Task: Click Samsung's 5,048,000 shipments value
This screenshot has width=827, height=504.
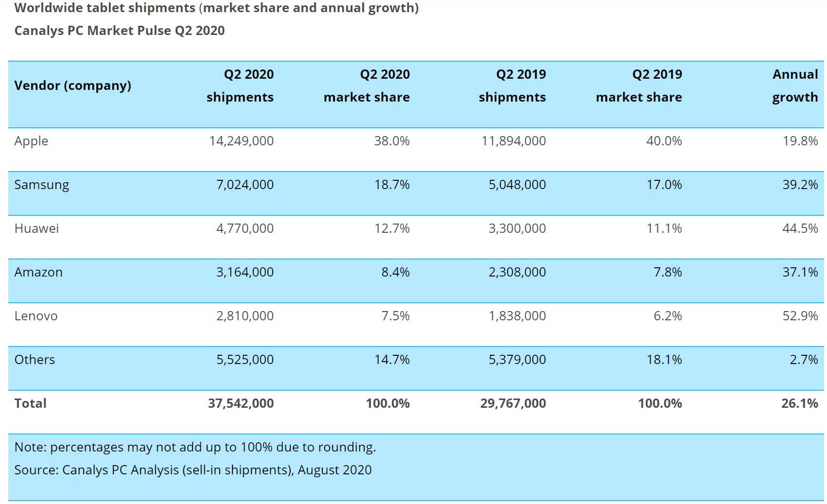Action: [517, 185]
